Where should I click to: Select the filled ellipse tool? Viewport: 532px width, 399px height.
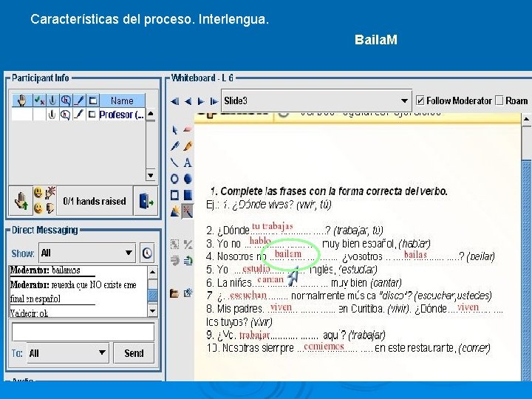188,179
